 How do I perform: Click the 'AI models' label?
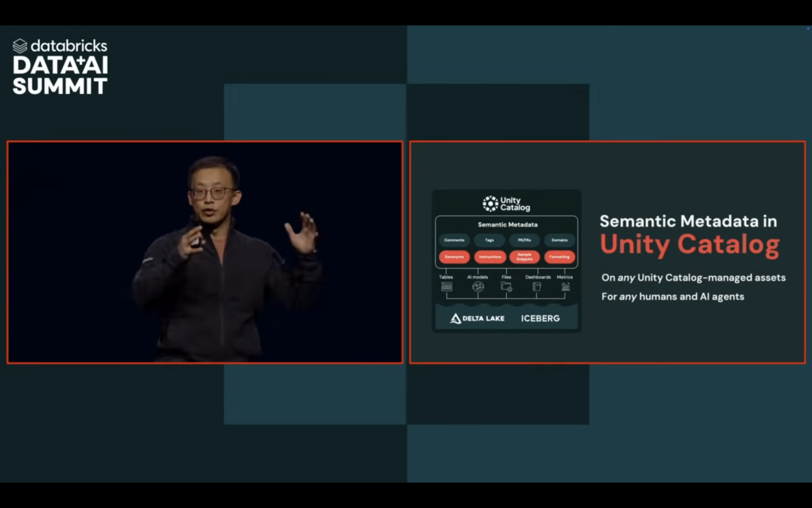(477, 277)
